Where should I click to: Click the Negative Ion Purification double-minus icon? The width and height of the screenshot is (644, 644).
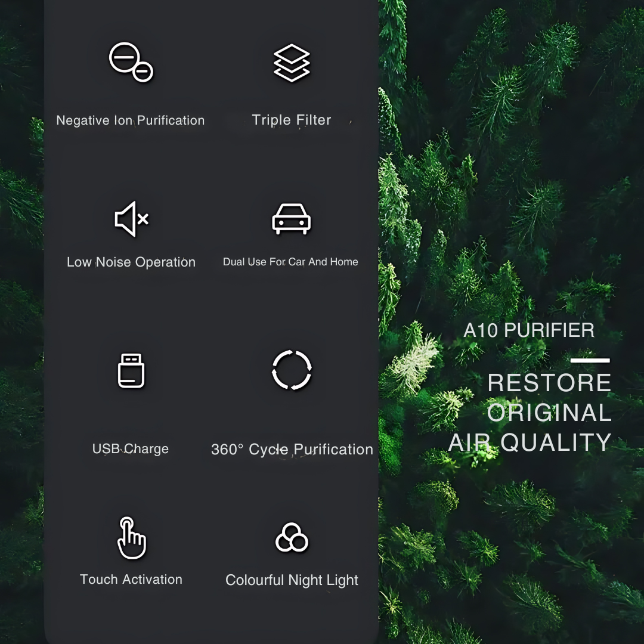point(131,62)
